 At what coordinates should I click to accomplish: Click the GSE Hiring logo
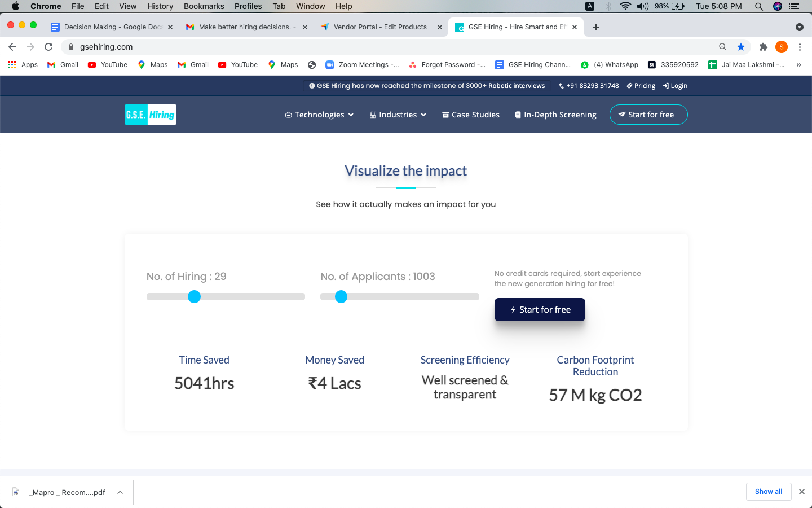pyautogui.click(x=150, y=114)
